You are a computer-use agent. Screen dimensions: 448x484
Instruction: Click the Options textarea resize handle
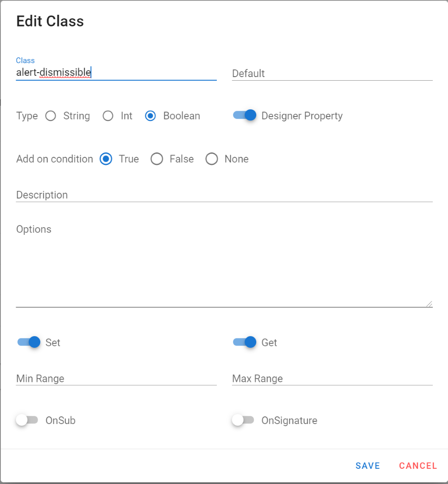coord(430,304)
